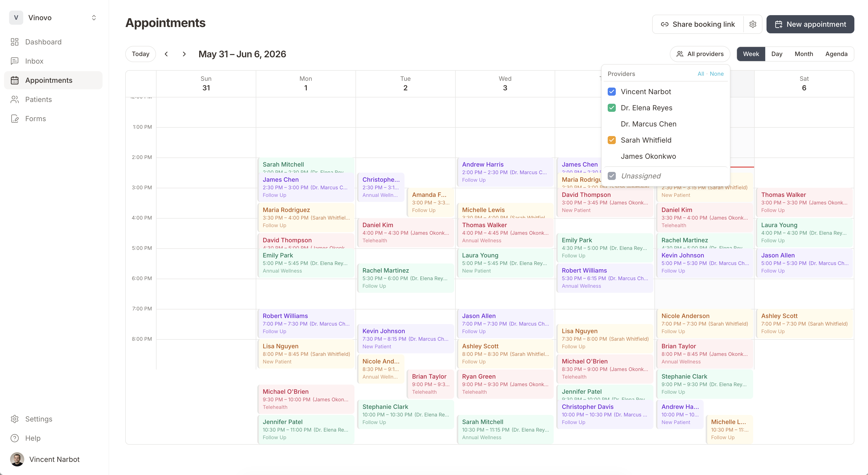Check Dr. Marcus Chen provider
Screen dimensions: 868x475
tap(666, 124)
